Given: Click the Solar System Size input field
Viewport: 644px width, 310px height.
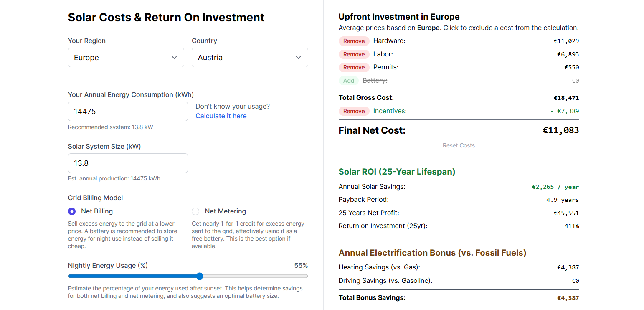Looking at the screenshot, I should (x=128, y=163).
